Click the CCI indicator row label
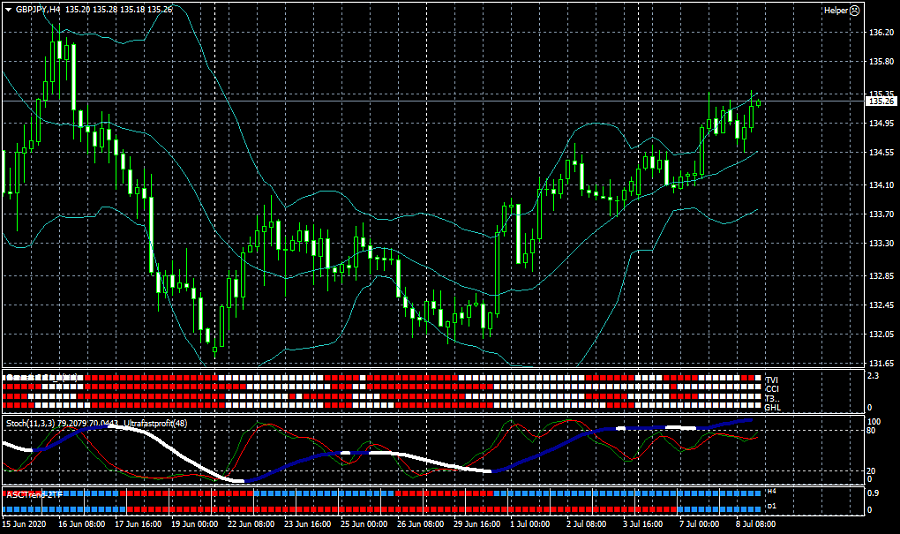 (771, 389)
